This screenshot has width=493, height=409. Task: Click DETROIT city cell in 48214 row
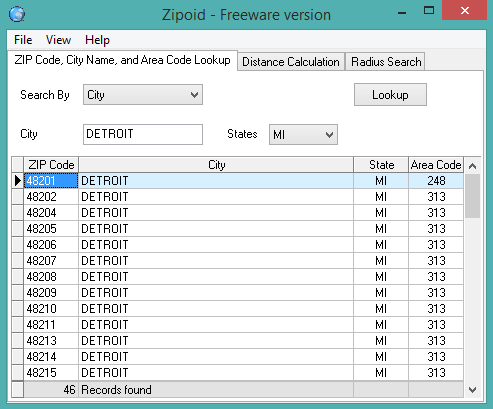tap(216, 357)
